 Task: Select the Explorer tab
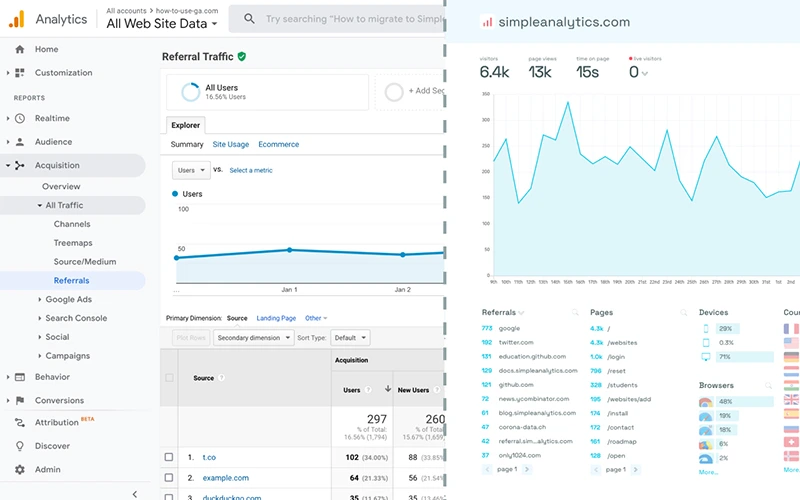pos(186,125)
